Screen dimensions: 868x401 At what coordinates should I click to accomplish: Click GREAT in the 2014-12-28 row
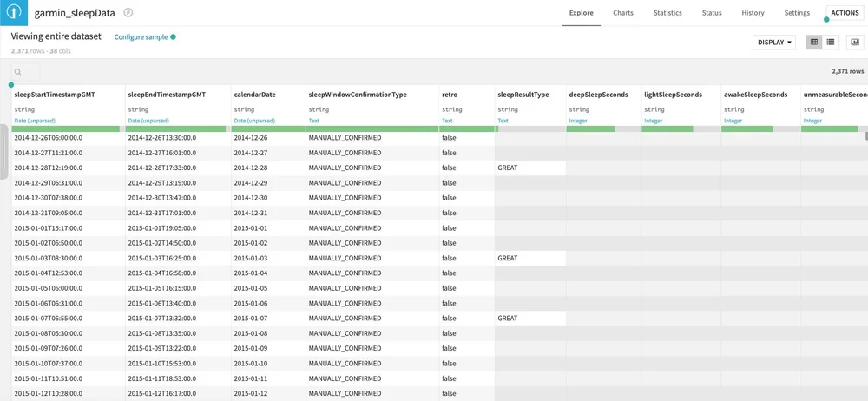click(508, 168)
